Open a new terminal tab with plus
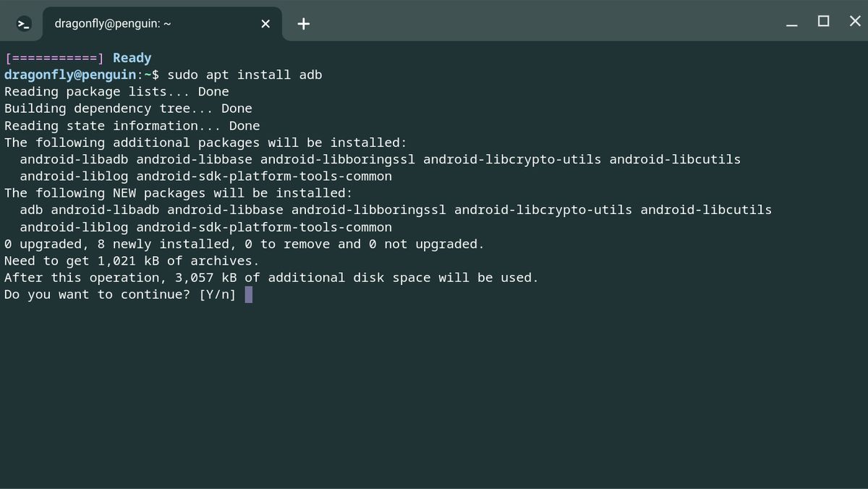The image size is (868, 489). click(x=304, y=24)
